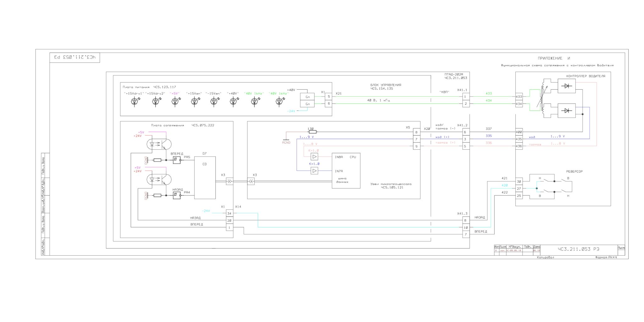Click the LED symbol under "+40V"
Viewport: 644px width, 322px height.
[233, 101]
